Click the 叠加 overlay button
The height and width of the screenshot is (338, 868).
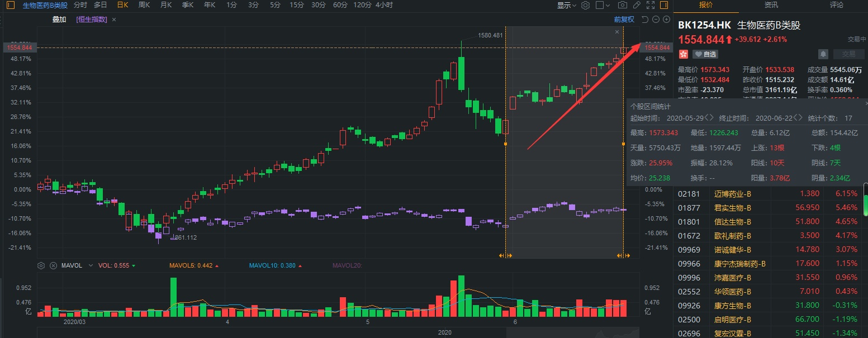[x=59, y=20]
